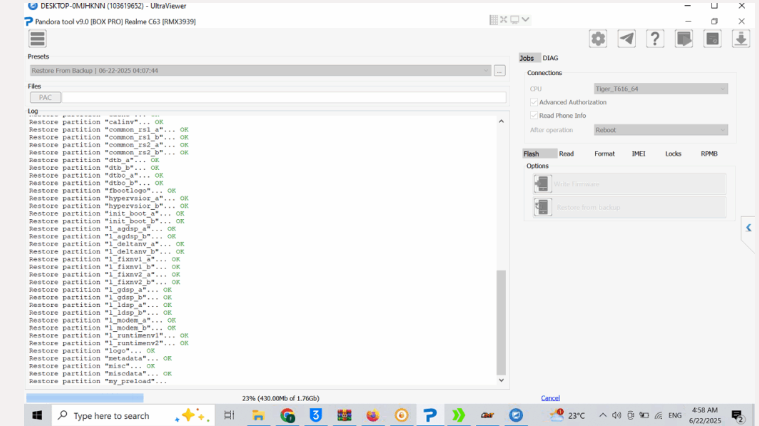Toggle Read Phone Info checkbox
759x426 pixels.
click(x=533, y=115)
